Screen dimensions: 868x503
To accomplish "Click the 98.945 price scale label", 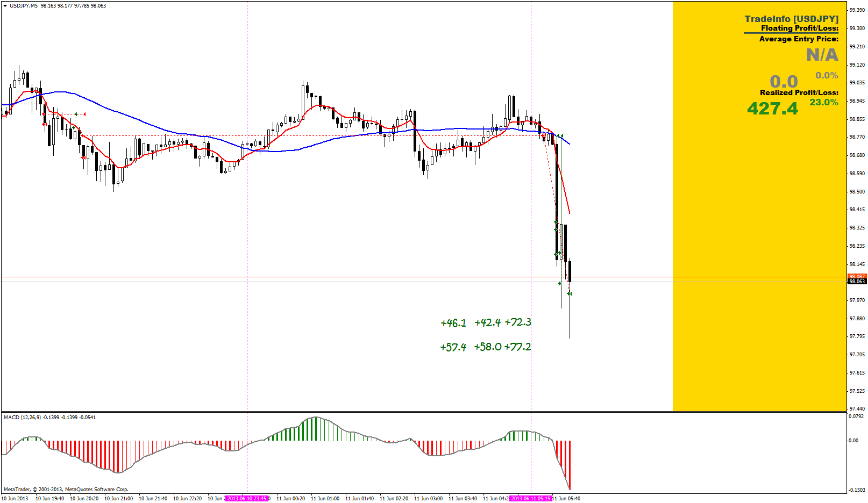I will 857,101.
